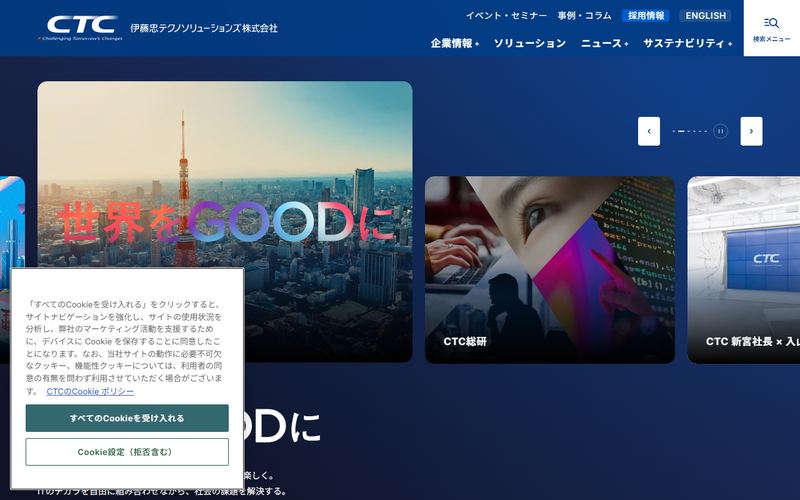This screenshot has width=800, height=500.
Task: Click the 採用情報 button
Action: [x=646, y=16]
